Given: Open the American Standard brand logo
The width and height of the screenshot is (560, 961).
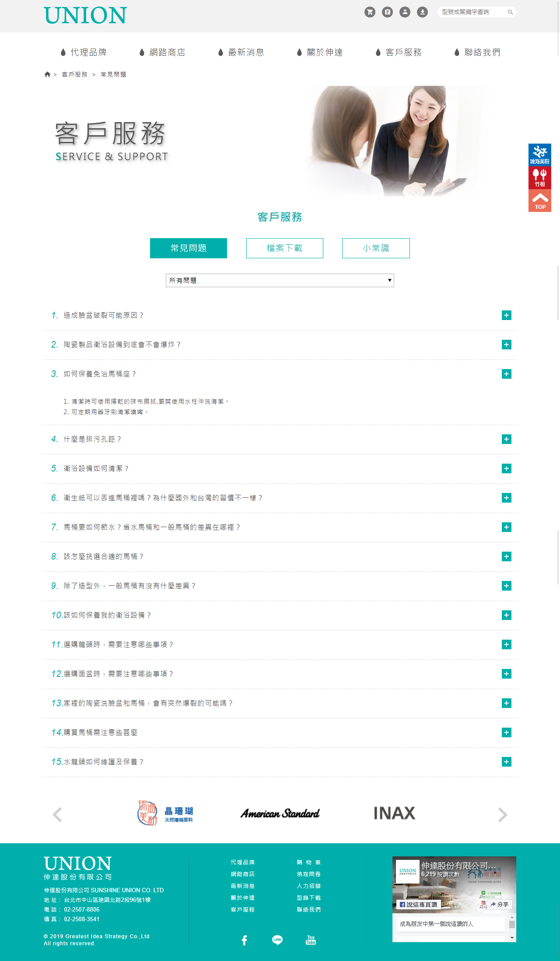Looking at the screenshot, I should tap(280, 813).
